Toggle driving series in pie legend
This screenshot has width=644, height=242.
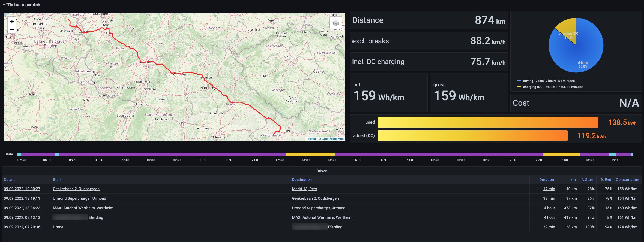coord(528,81)
